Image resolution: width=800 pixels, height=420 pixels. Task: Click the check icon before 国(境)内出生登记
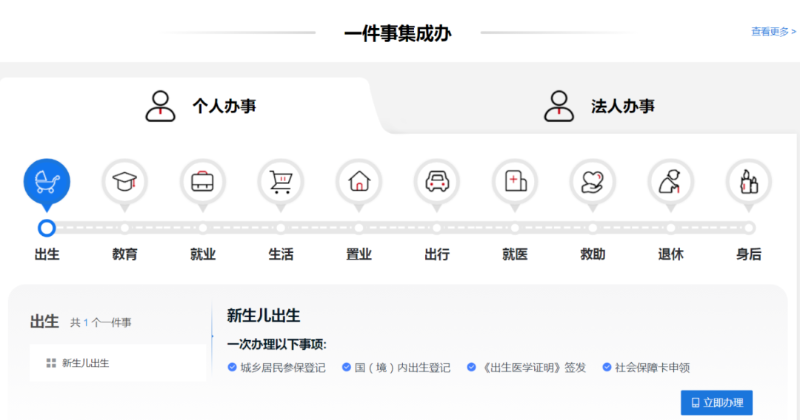[346, 367]
